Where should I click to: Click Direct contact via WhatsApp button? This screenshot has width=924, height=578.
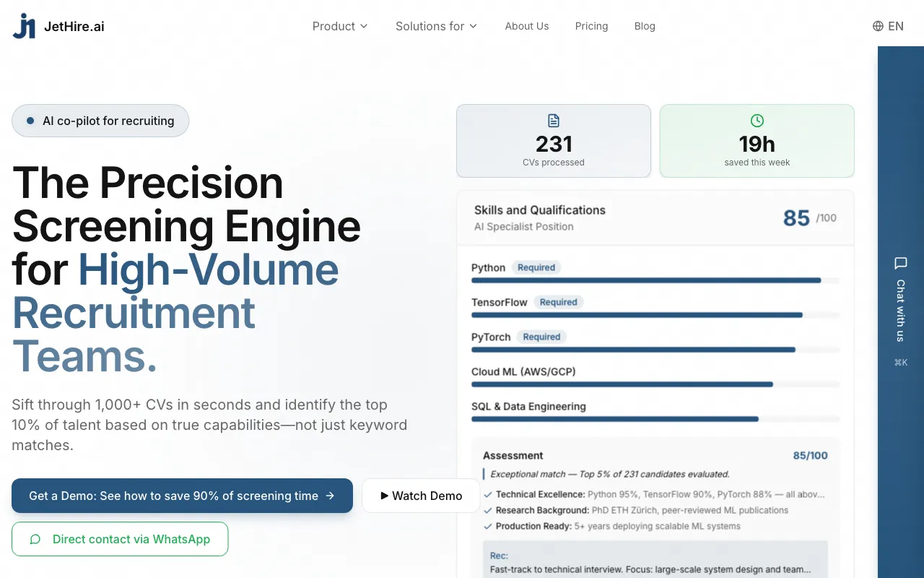(x=120, y=539)
